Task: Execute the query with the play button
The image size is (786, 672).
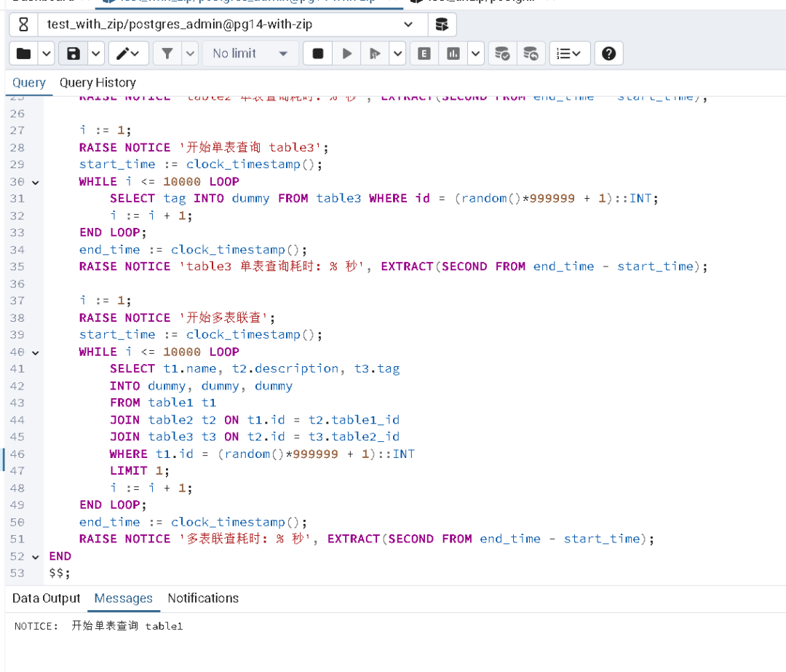Action: coord(346,53)
